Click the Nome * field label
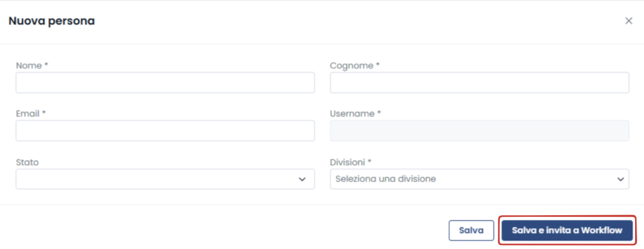644x249 pixels. (x=32, y=66)
